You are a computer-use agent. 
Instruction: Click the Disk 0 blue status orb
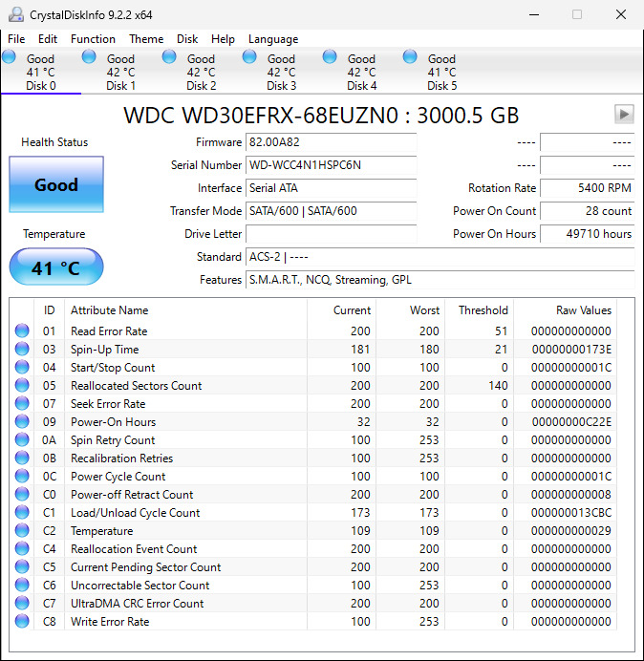point(9,56)
